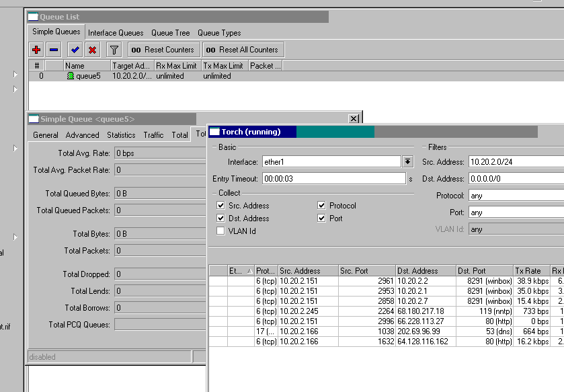Click the Entry Timeout field
This screenshot has height=392, width=564.
(x=334, y=179)
